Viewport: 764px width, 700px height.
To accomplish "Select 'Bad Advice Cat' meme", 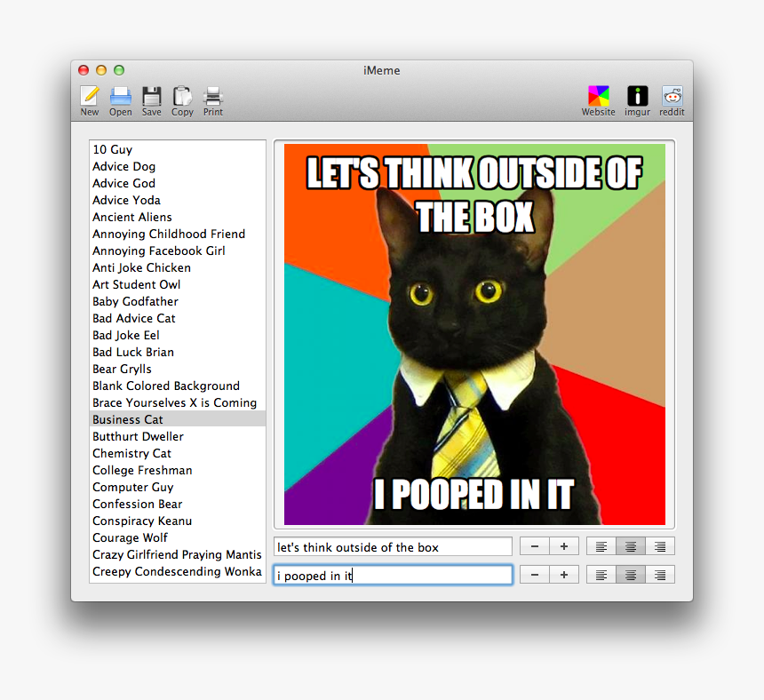I will pyautogui.click(x=178, y=319).
